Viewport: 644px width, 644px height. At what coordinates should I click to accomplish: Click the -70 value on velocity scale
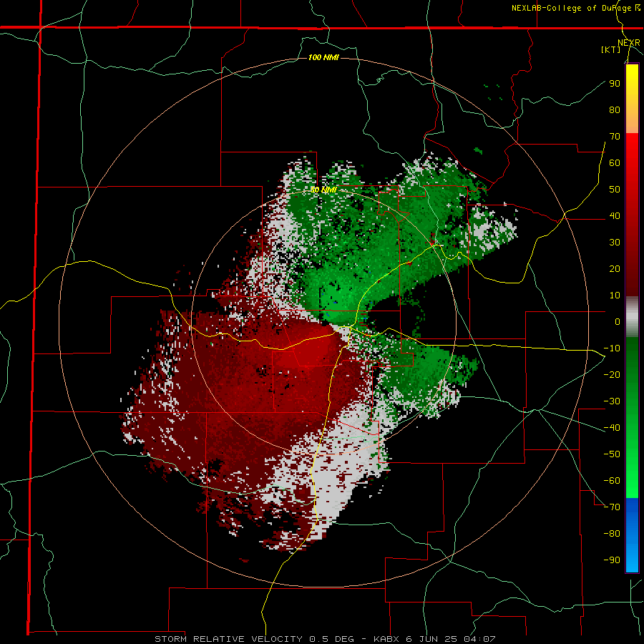coord(612,507)
